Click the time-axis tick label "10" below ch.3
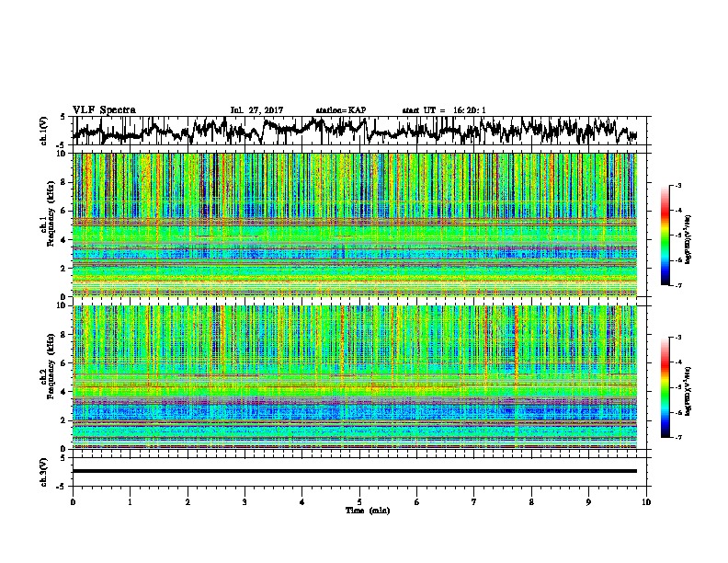The image size is (728, 563). [x=646, y=502]
